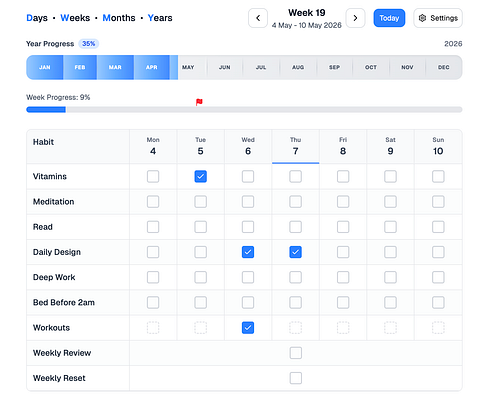Image resolution: width=480 pixels, height=411 pixels.
Task: Select the Thu 7 column header
Action: 295,146
